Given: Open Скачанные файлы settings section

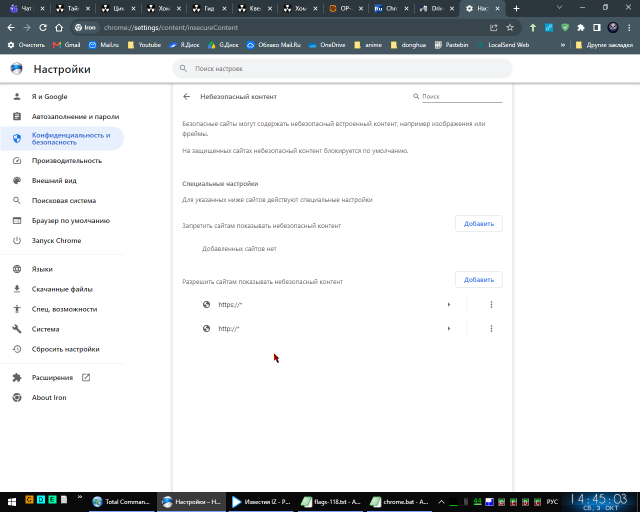Looking at the screenshot, I should pyautogui.click(x=62, y=289).
